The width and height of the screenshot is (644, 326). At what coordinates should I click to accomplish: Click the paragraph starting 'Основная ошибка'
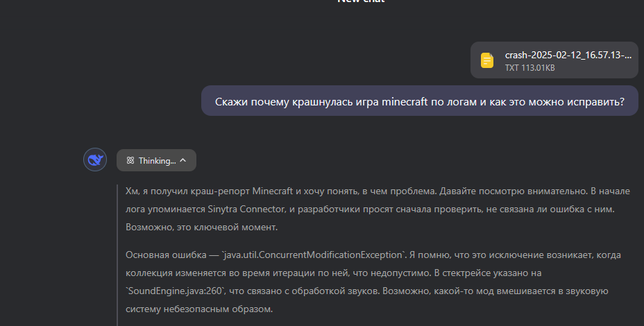373,282
